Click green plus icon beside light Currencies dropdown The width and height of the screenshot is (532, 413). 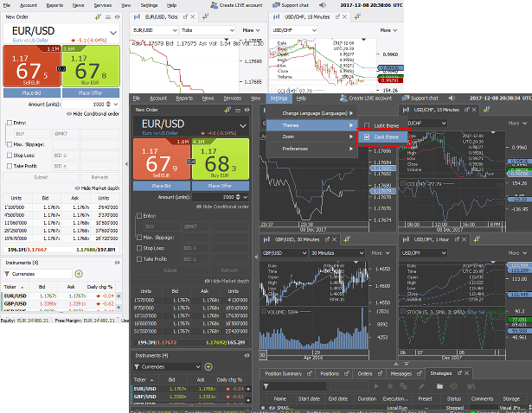[x=79, y=274]
